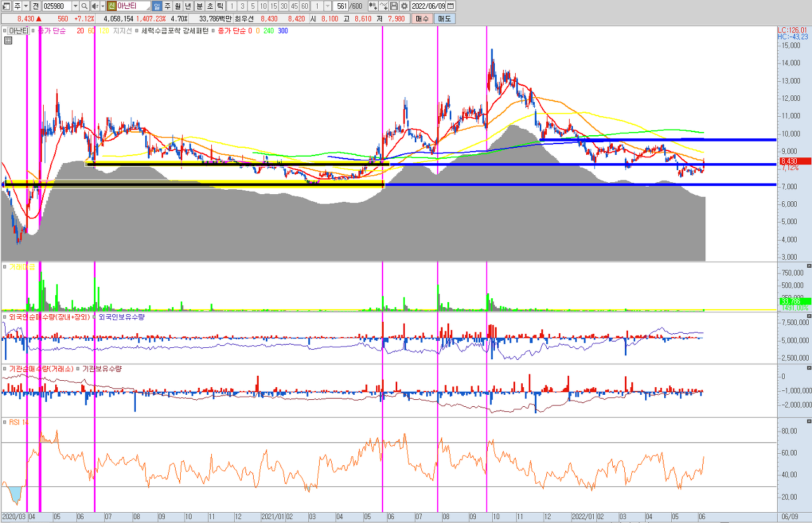Screen dimensions: 812x523
Task: Click the 4,058,154 volume figure
Action: pos(119,18)
